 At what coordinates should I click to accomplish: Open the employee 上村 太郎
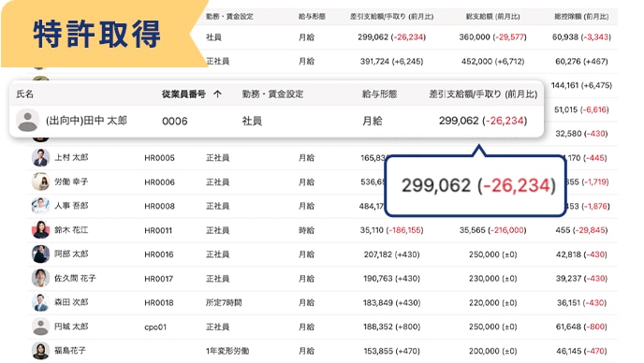click(71, 158)
